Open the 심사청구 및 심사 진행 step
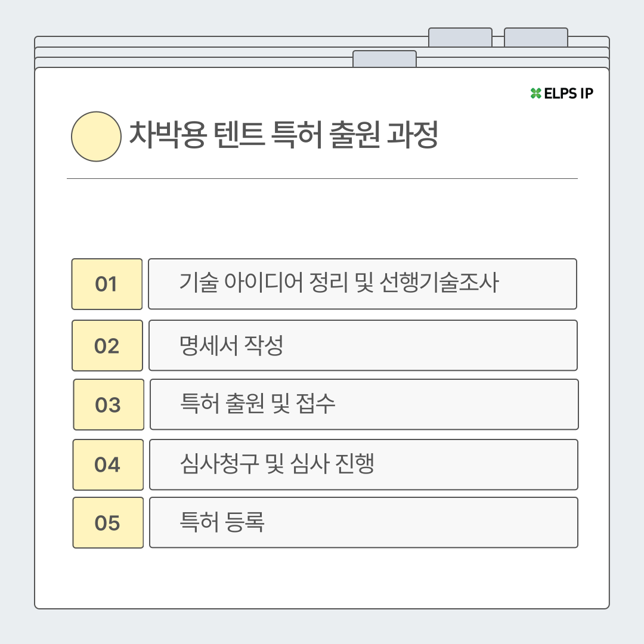 [364, 465]
